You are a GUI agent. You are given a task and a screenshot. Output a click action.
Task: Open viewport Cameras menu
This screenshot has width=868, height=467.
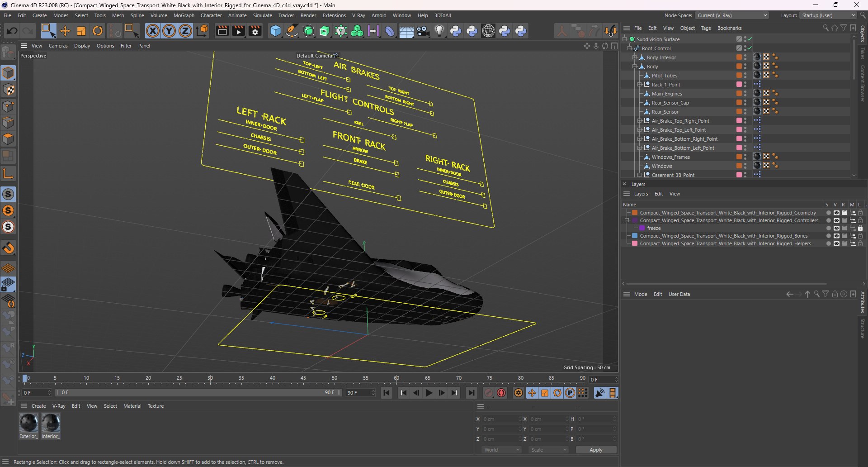tap(58, 46)
